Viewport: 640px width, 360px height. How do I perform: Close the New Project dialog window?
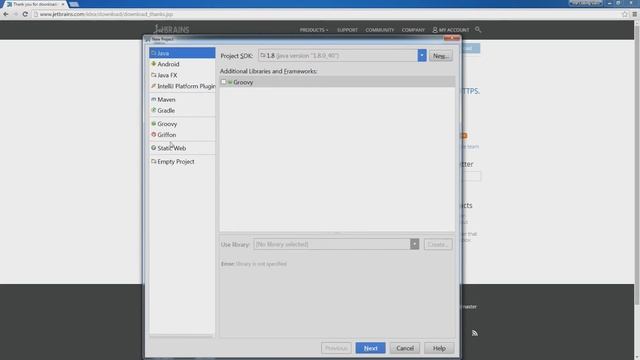pyautogui.click(x=452, y=39)
